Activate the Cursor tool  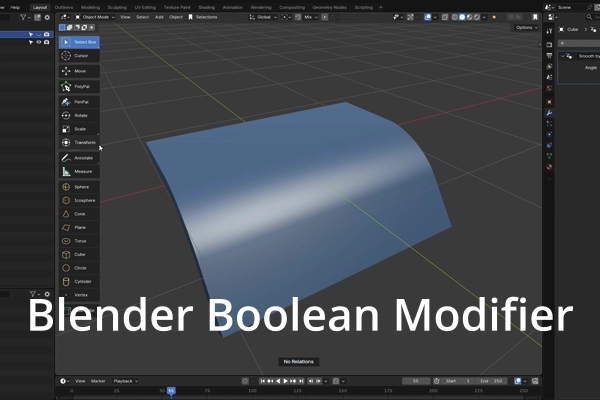(x=79, y=56)
